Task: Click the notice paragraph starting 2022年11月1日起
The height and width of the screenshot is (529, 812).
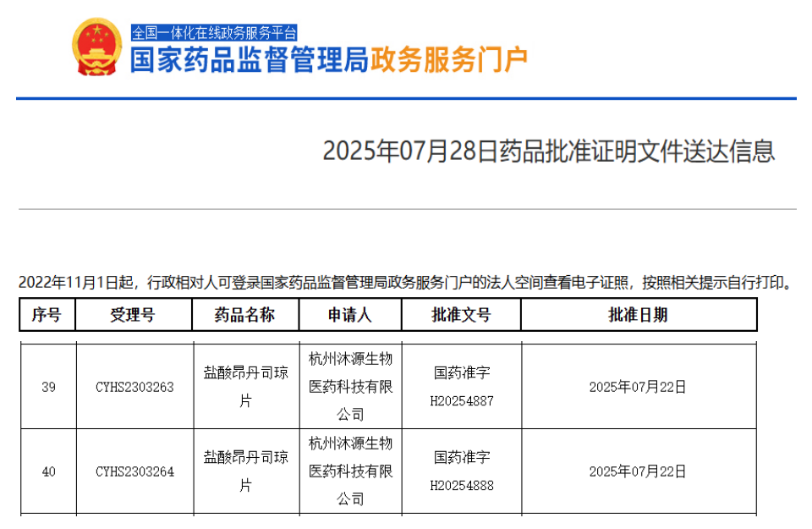Action: point(405,283)
